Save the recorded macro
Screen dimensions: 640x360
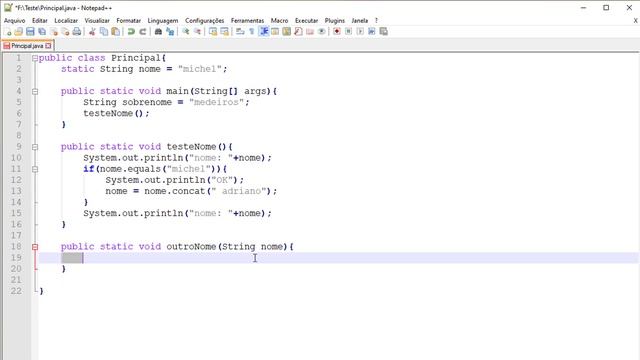click(x=383, y=31)
